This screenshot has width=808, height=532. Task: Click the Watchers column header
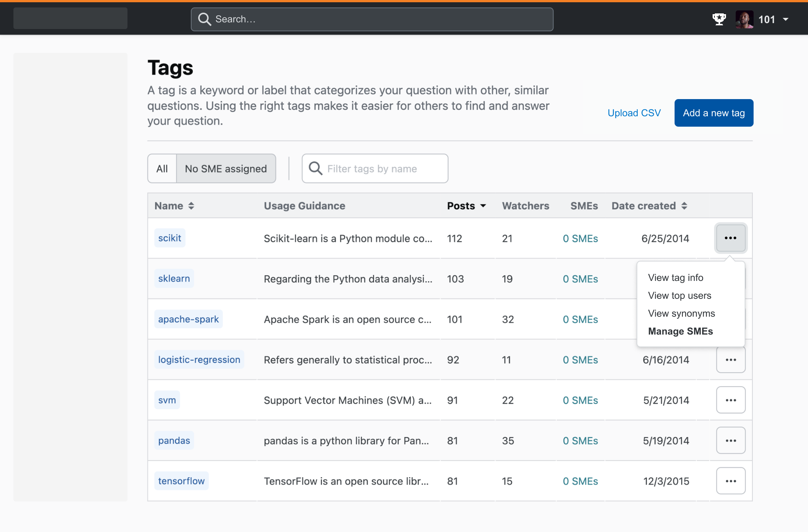[525, 206]
